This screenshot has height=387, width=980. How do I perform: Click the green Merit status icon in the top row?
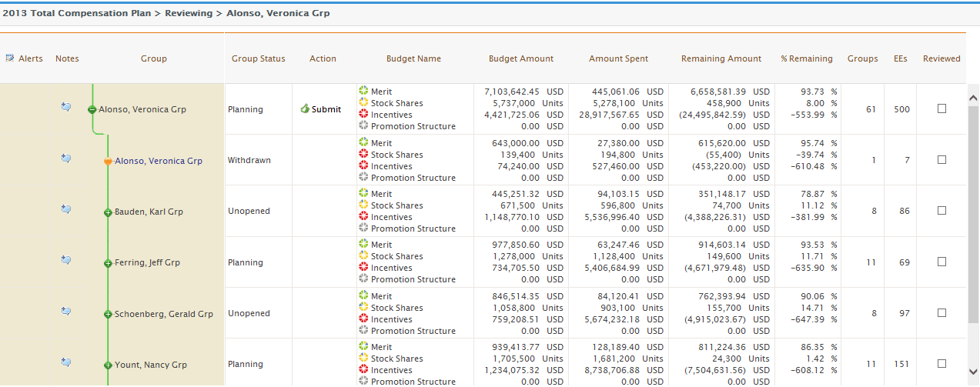point(363,92)
